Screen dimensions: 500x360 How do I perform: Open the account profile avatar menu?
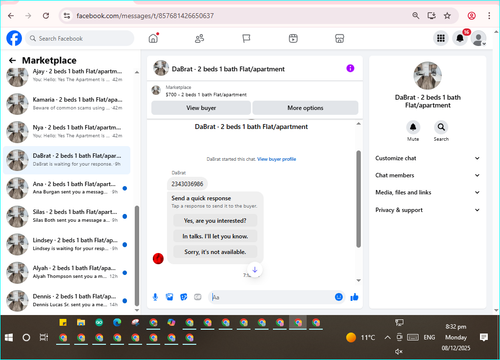pyautogui.click(x=479, y=39)
